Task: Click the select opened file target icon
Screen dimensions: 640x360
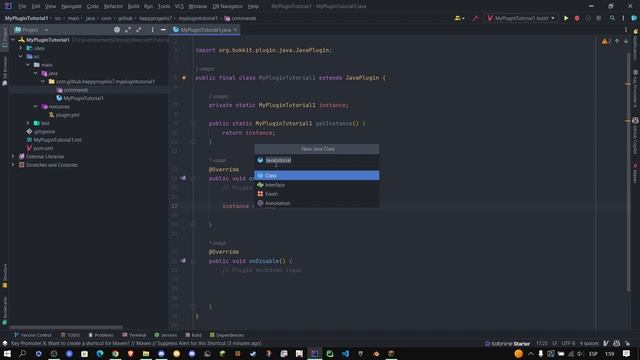Action: pyautogui.click(x=117, y=30)
